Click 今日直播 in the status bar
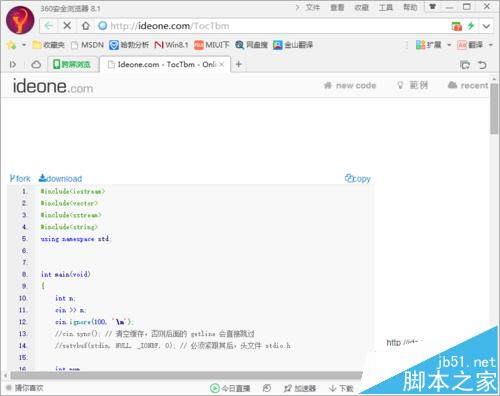Image resolution: width=500 pixels, height=396 pixels. pyautogui.click(x=230, y=388)
